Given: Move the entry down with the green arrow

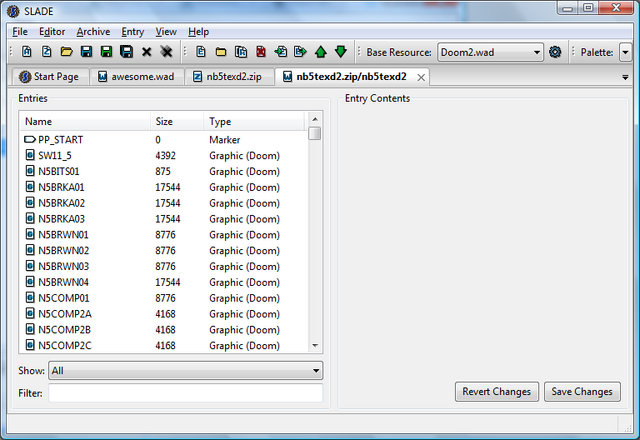Looking at the screenshot, I should (x=341, y=52).
